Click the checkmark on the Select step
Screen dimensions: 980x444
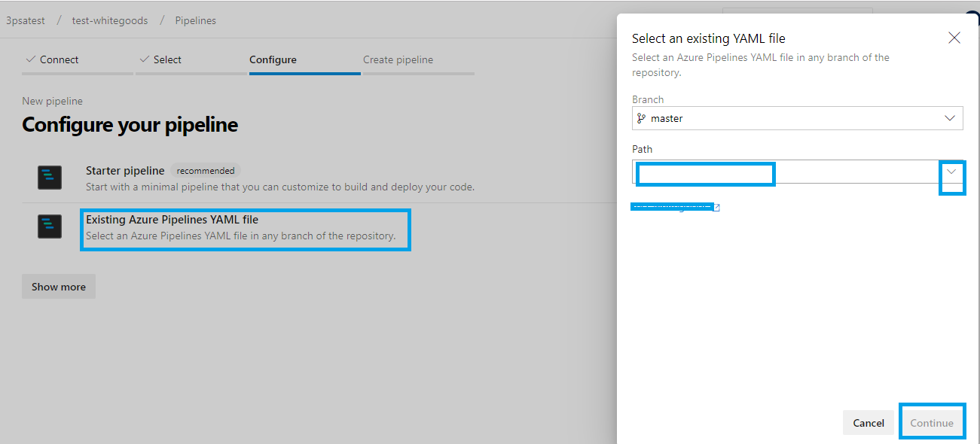coord(144,59)
